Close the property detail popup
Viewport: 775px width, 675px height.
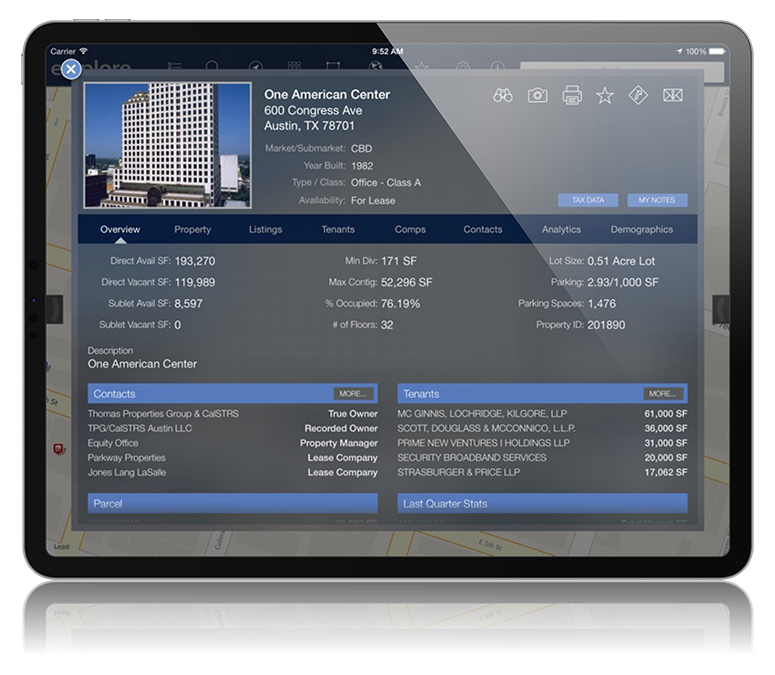(71, 69)
